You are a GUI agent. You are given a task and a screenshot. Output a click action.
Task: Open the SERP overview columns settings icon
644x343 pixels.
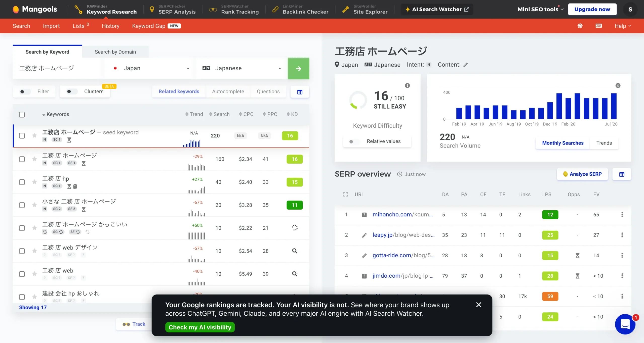point(622,174)
